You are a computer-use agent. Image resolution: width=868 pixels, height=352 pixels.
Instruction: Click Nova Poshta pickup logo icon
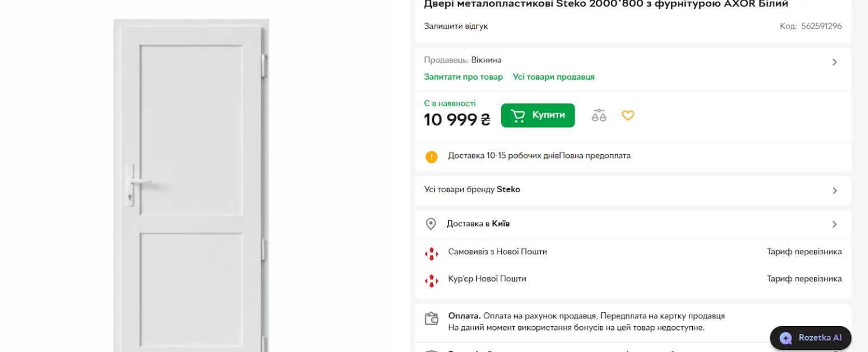[x=431, y=253]
